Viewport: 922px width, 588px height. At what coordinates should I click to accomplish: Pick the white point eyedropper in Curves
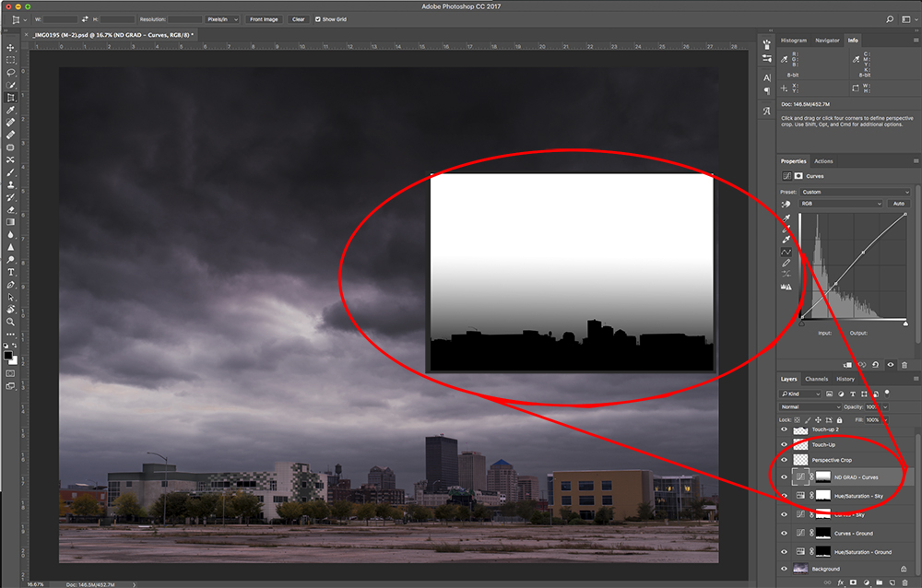786,240
